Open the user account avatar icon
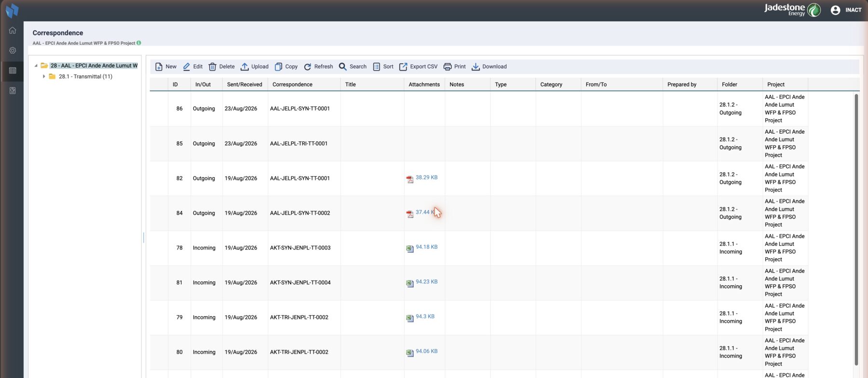This screenshot has height=378, width=868. pos(835,10)
